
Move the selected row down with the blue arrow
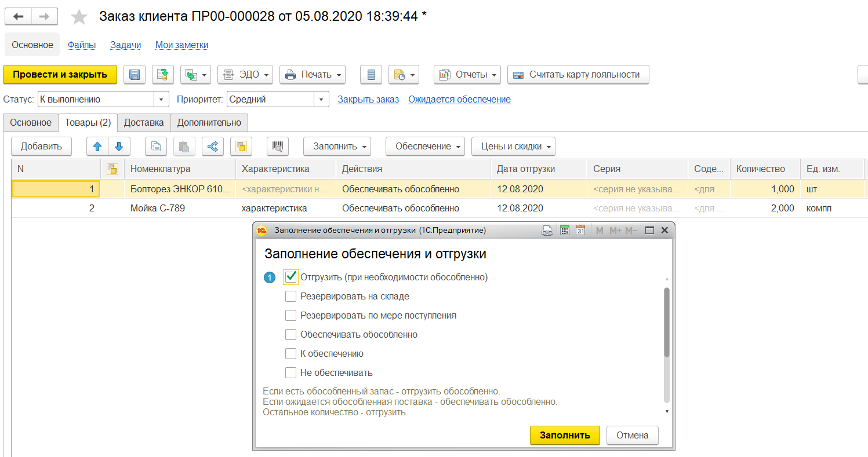pyautogui.click(x=119, y=147)
